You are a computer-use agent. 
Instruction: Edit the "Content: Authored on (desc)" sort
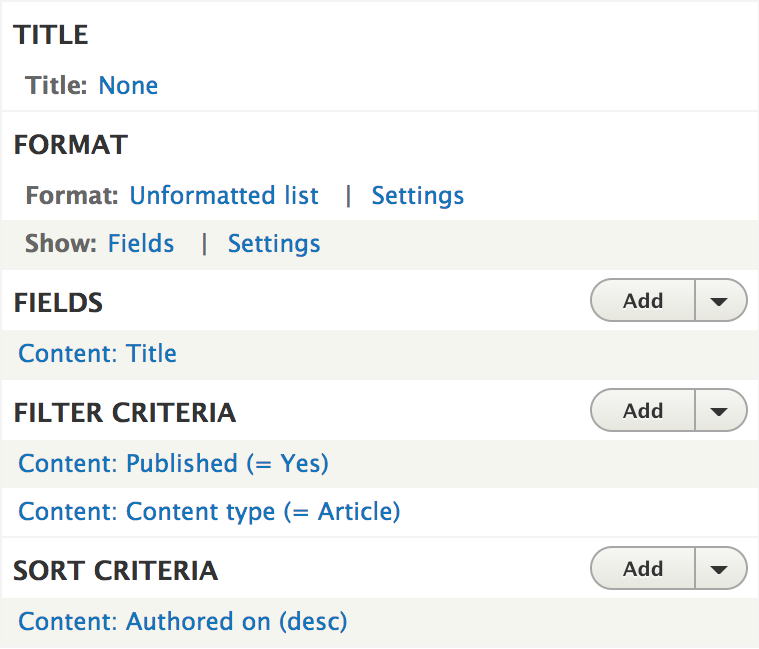point(183,622)
